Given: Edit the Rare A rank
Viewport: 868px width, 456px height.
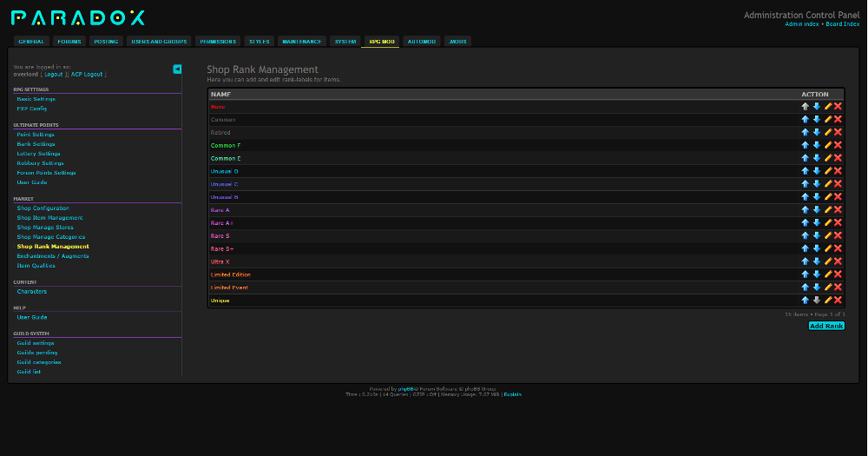Looking at the screenshot, I should point(827,210).
